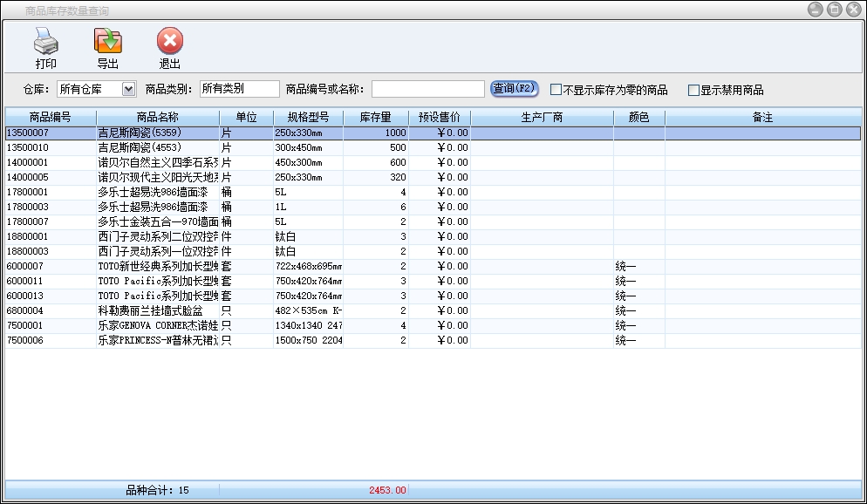Click the 商品编号或名称 input field
867x504 pixels.
tap(427, 89)
